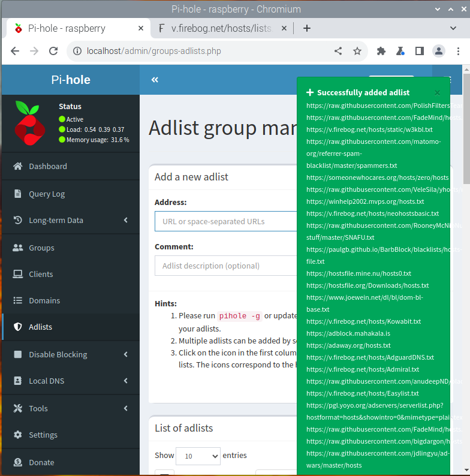Click the winhelp2002.mvps.org hosts URL
Screen dimensions: 470x476
tap(365, 201)
